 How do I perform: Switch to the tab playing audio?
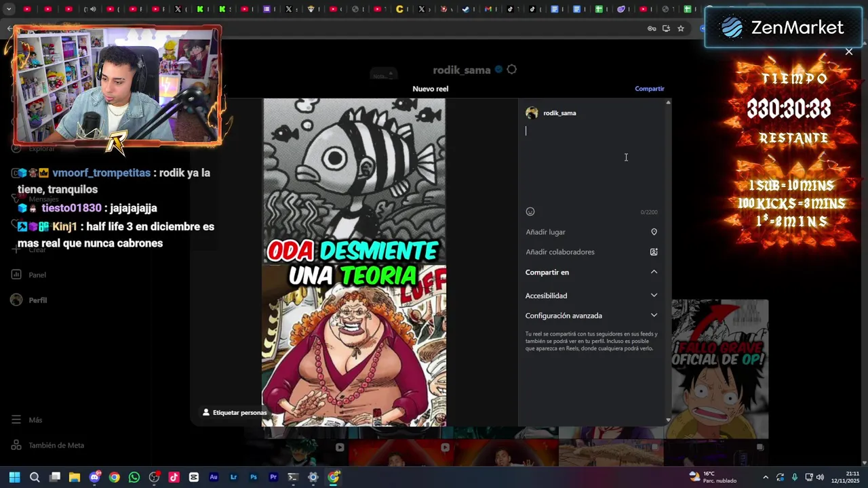(x=92, y=9)
